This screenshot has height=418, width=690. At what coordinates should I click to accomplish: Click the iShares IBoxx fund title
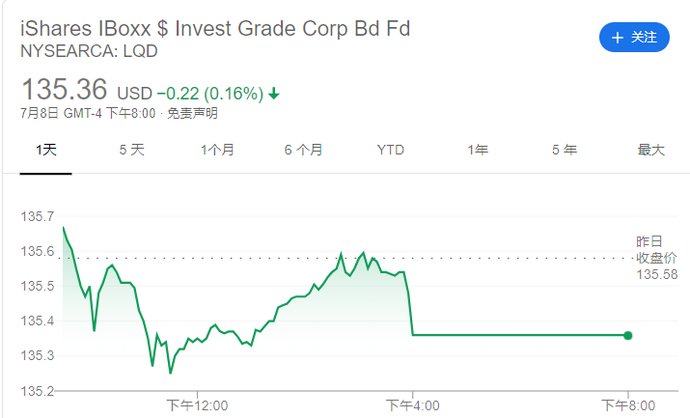215,28
